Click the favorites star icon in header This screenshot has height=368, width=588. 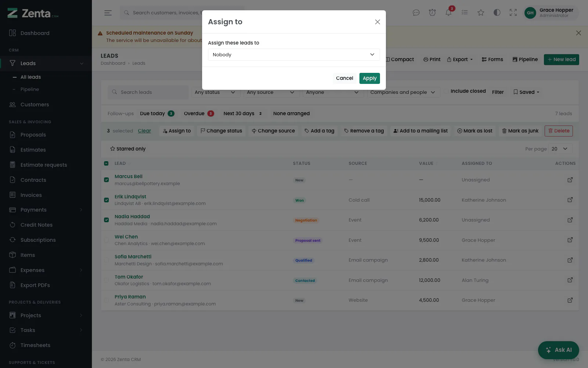(481, 13)
